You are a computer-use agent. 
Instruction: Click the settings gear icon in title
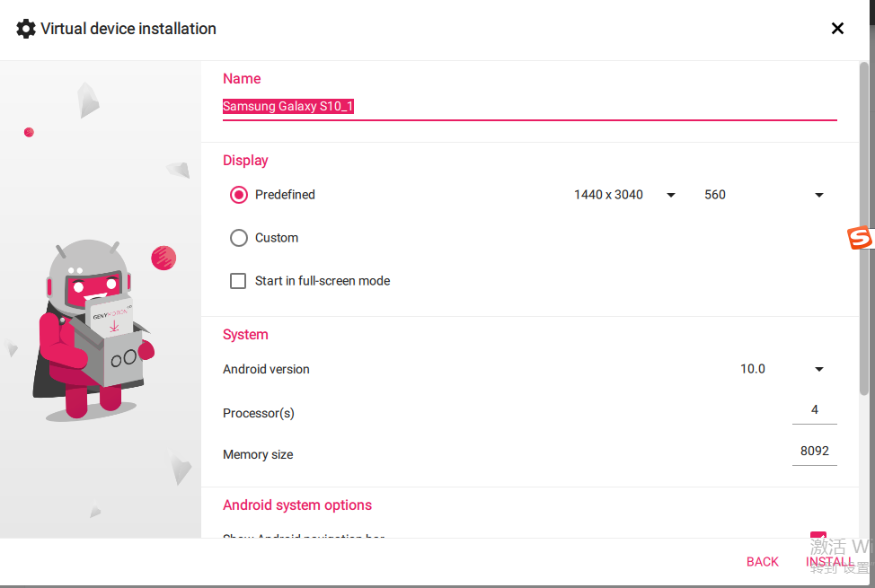point(26,29)
